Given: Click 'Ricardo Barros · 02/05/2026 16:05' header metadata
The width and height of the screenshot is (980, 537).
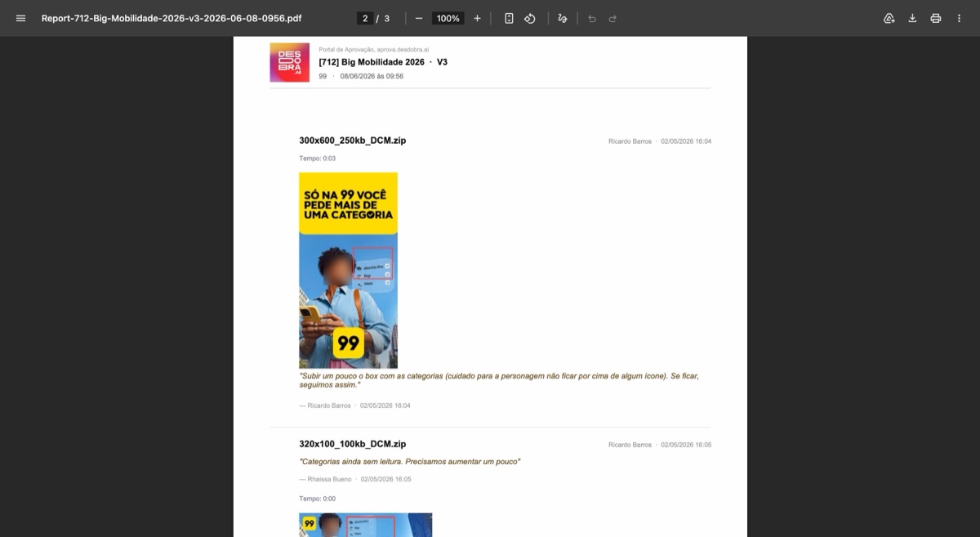Looking at the screenshot, I should pos(660,445).
